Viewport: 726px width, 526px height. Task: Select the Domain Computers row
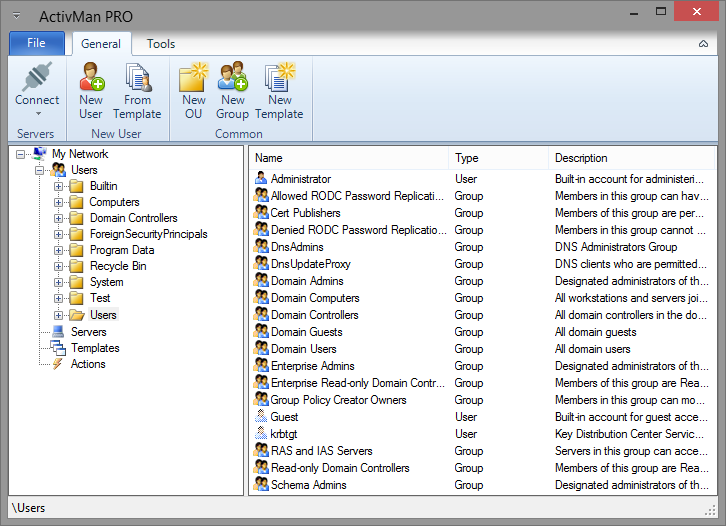coord(483,298)
